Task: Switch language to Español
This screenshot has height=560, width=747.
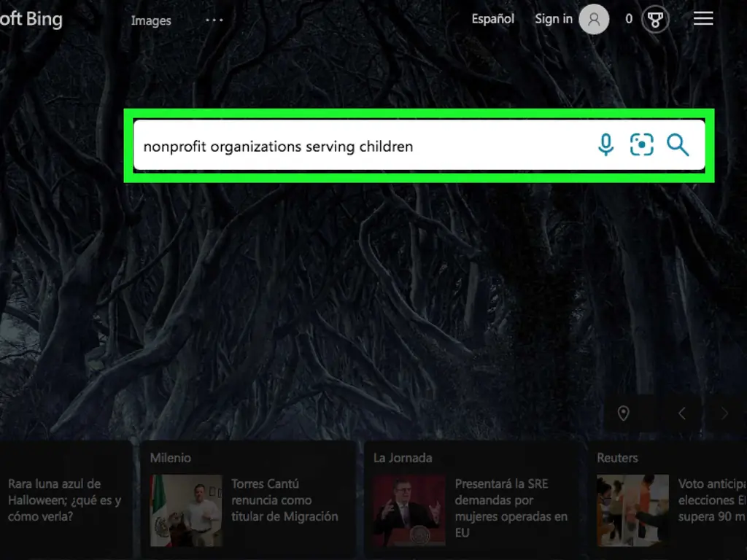Action: point(492,19)
